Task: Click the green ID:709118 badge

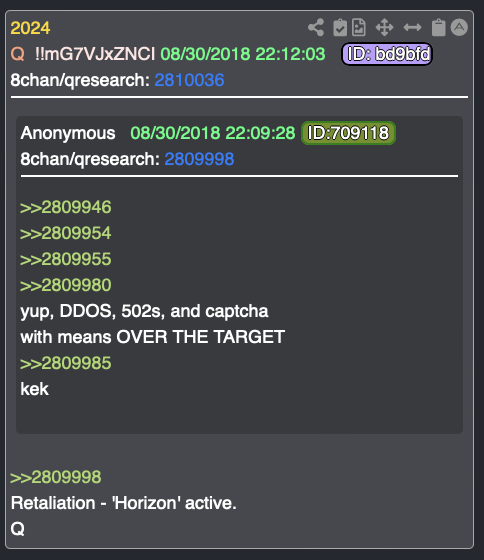Action: pos(348,133)
